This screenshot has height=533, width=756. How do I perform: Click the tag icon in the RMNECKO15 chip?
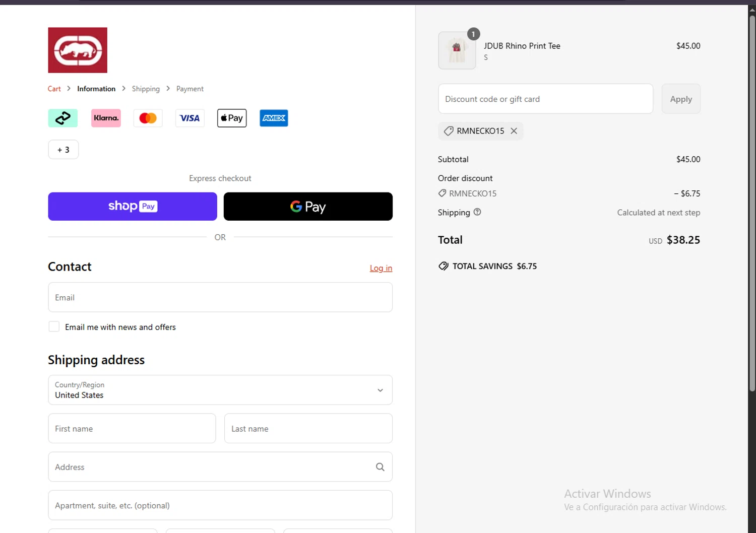click(x=449, y=131)
